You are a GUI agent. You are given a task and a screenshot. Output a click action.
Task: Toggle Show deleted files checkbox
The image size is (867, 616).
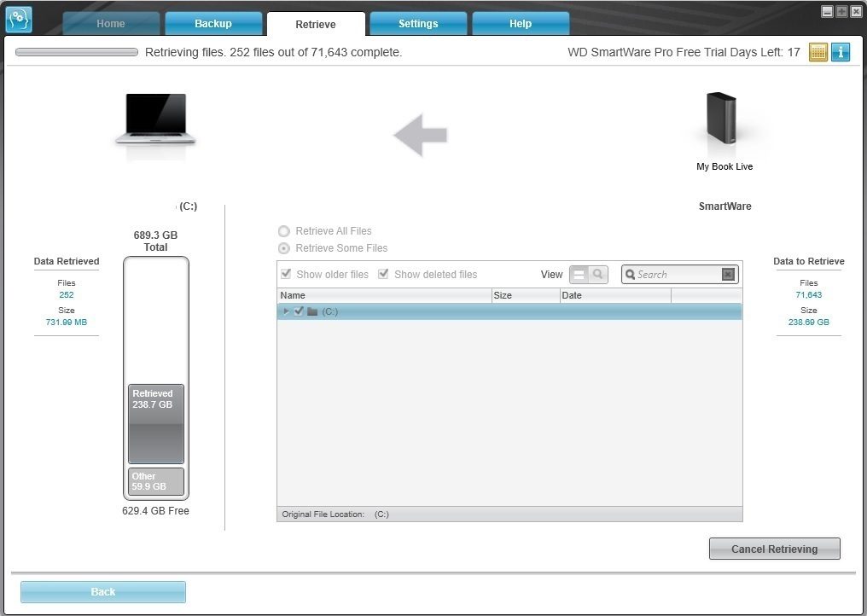(383, 274)
